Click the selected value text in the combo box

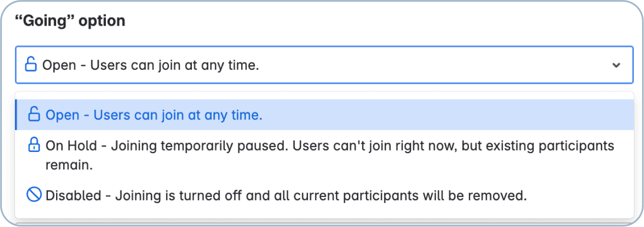pos(151,65)
